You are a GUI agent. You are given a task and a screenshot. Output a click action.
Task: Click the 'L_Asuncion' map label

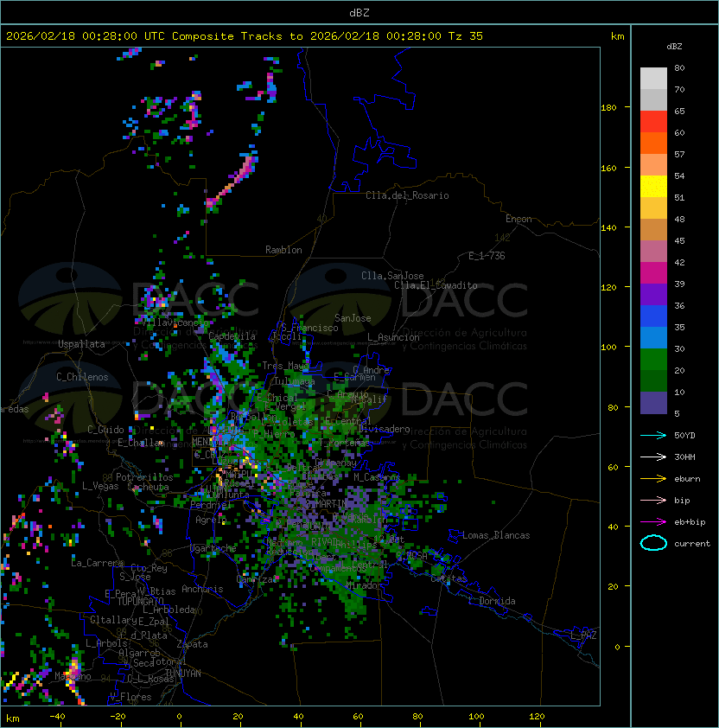[x=393, y=337]
